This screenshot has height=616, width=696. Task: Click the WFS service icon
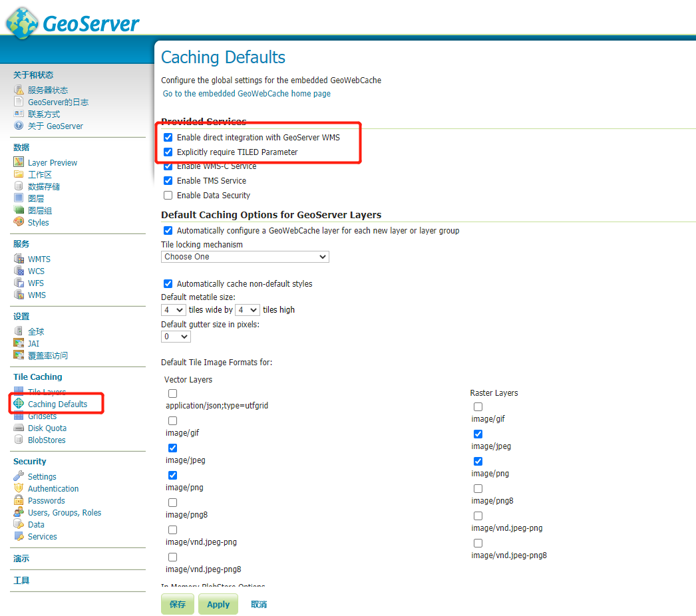(x=19, y=282)
